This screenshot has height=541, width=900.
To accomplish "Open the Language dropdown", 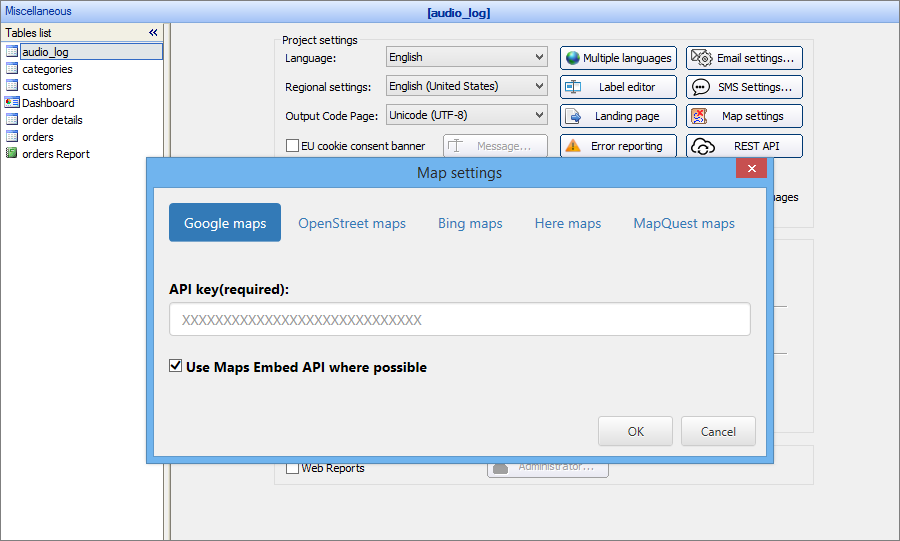I will point(467,57).
